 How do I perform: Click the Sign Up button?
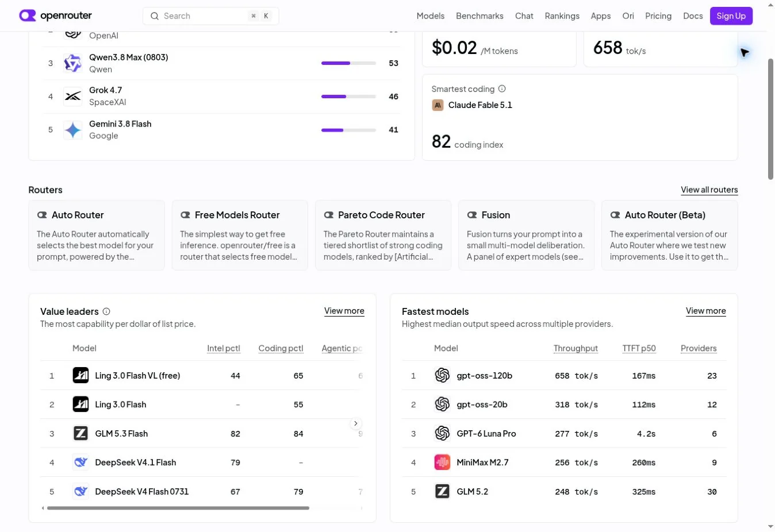coord(731,16)
